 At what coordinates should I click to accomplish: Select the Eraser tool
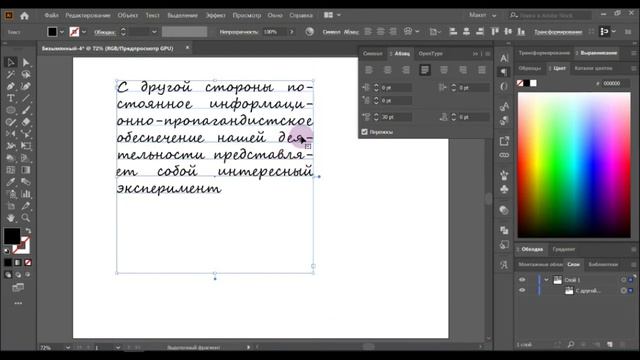pos(26,122)
